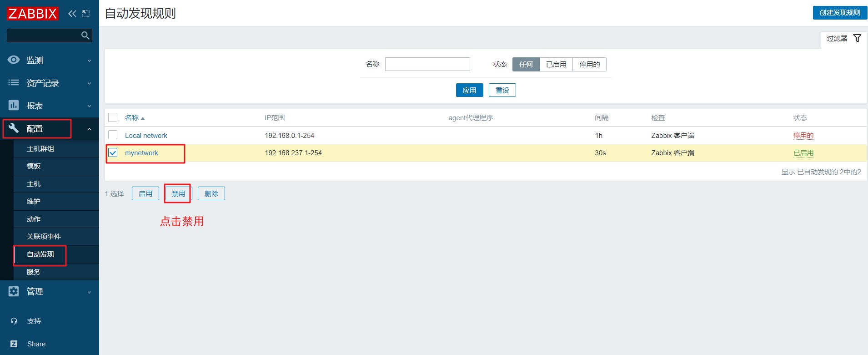Collapse the 配置 menu chevron
Viewport: 868px width, 355px height.
tap(89, 129)
